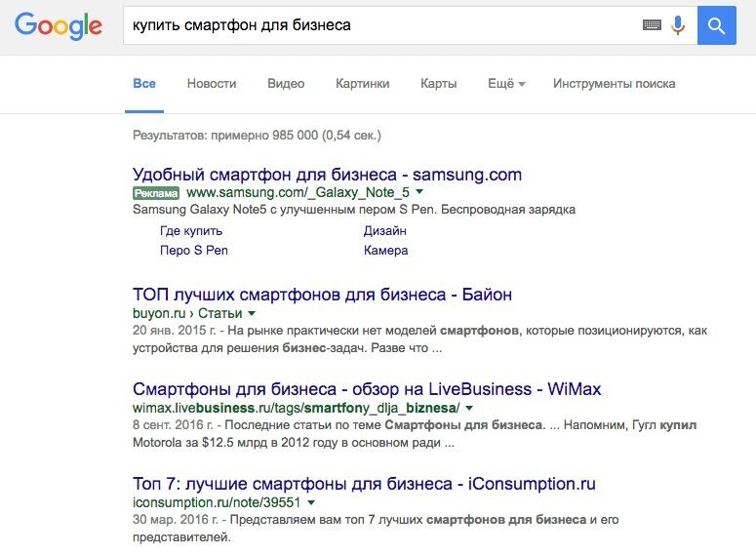Open the Карты tab
756x555 pixels.
(x=439, y=84)
